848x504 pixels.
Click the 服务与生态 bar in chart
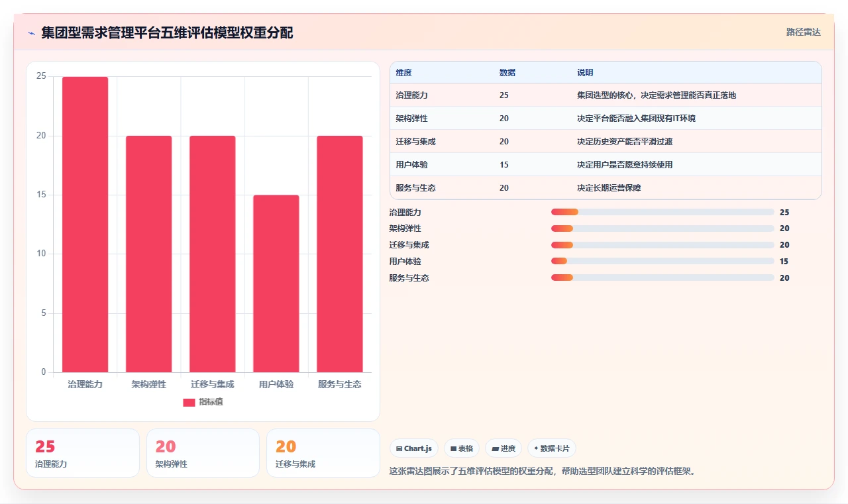pos(340,254)
